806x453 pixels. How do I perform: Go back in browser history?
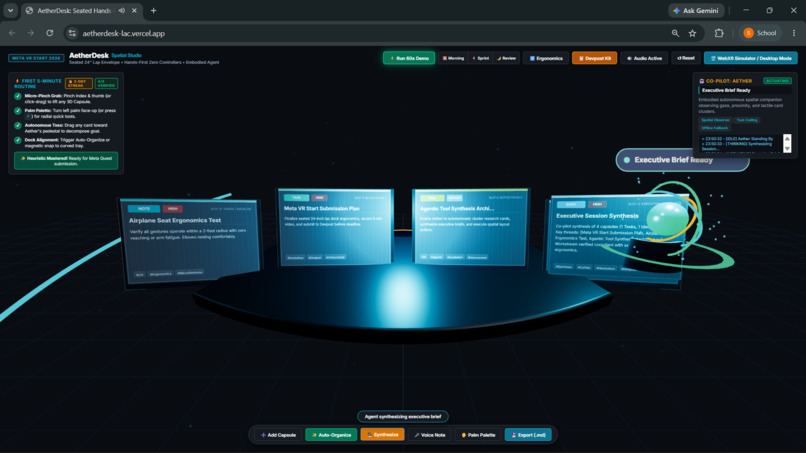(x=12, y=33)
